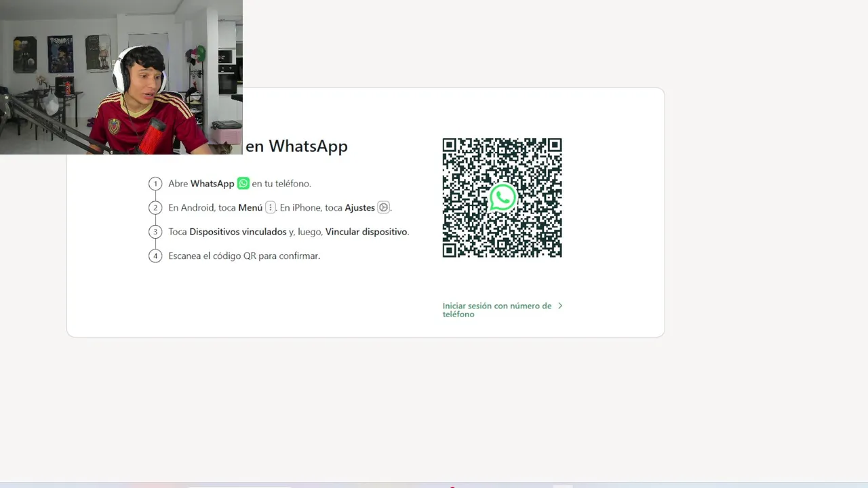Viewport: 868px width, 488px height.
Task: Click the iPhone Ajustes gear icon
Action: tap(383, 207)
